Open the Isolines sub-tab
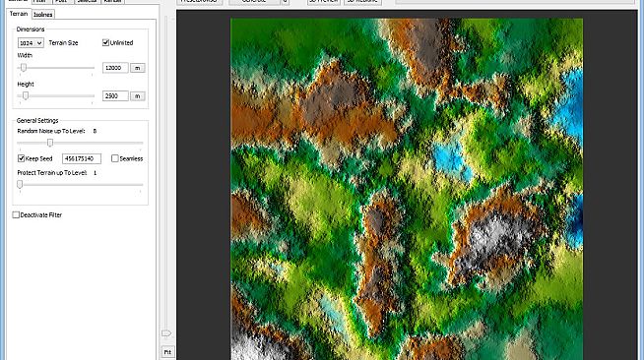 (x=43, y=15)
